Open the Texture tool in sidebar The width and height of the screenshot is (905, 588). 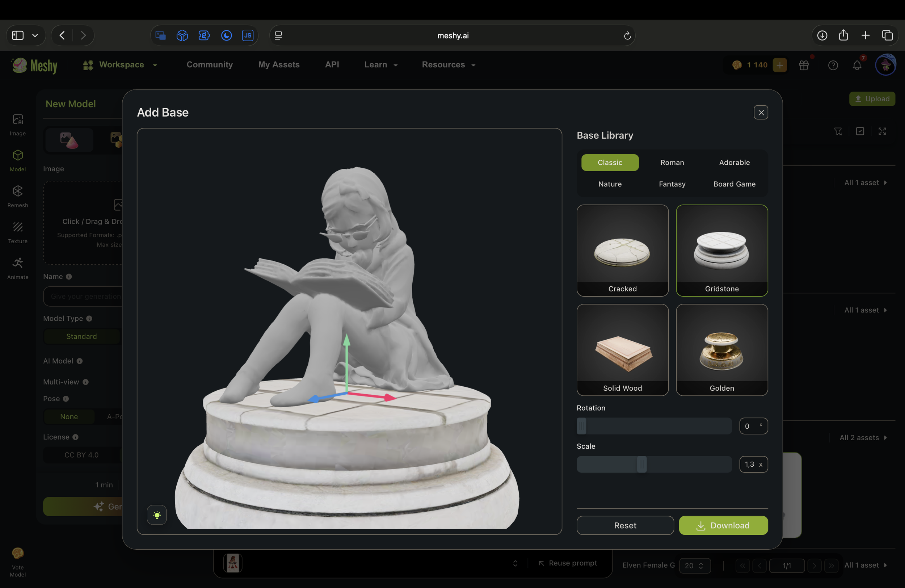point(18,232)
